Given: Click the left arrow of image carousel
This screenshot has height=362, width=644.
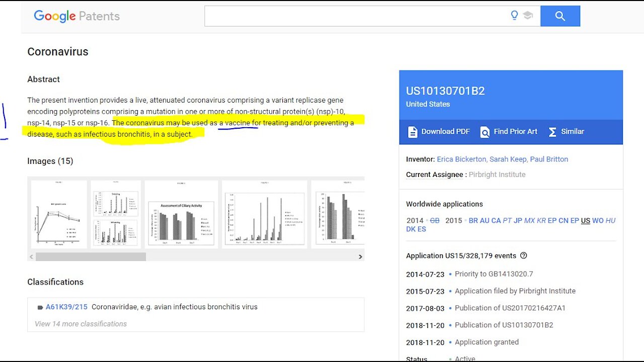Looking at the screenshot, I should (31, 256).
